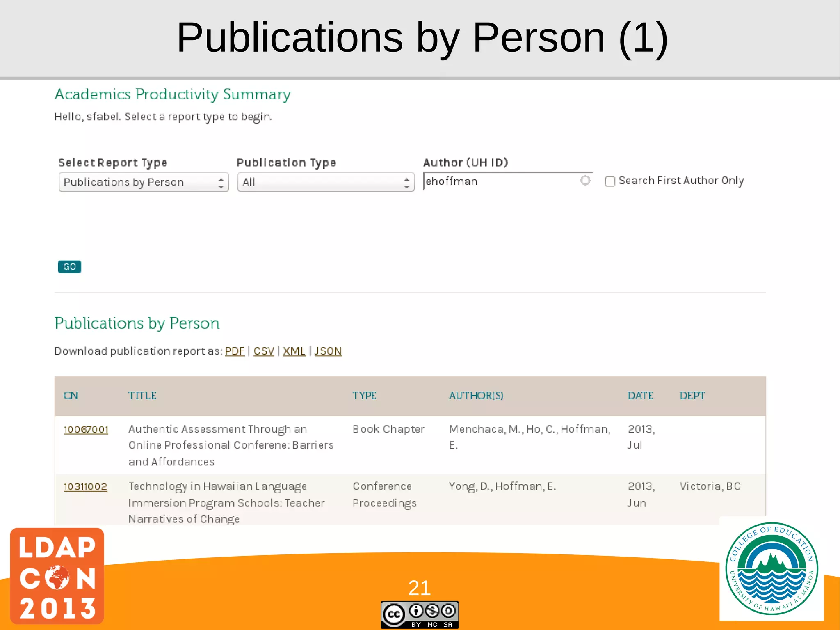Click the GO button

(69, 267)
